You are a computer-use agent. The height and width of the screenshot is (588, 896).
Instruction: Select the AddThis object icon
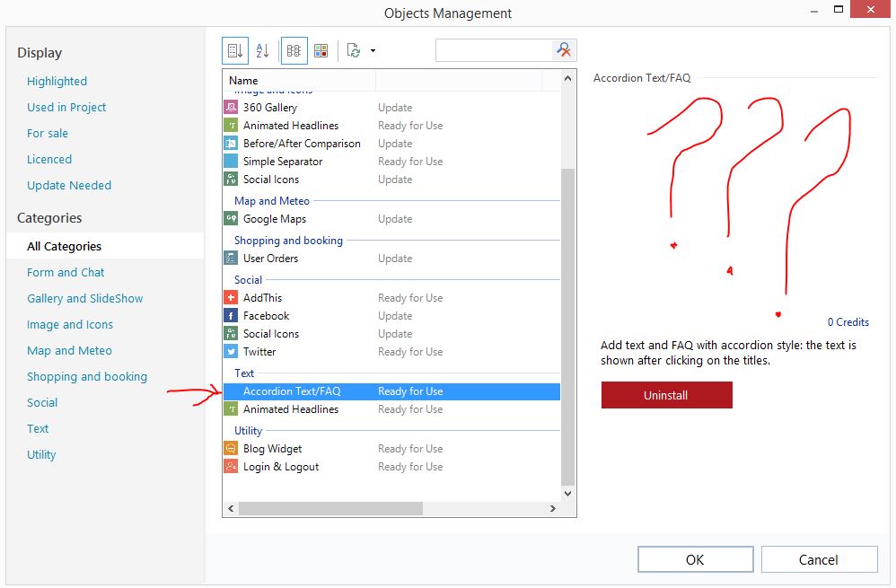(x=231, y=297)
